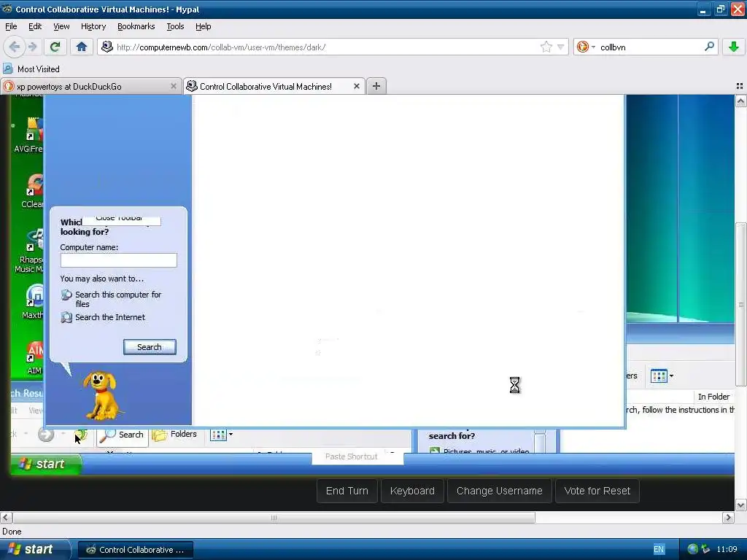
Task: Click Search this computer for files
Action: [118, 299]
